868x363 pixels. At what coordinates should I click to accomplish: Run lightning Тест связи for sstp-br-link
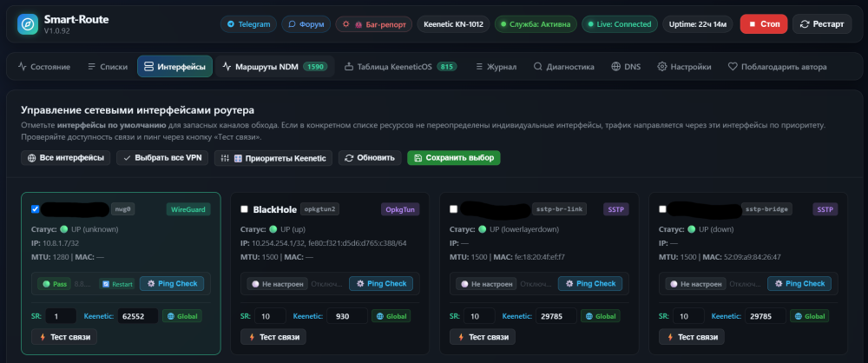point(482,336)
